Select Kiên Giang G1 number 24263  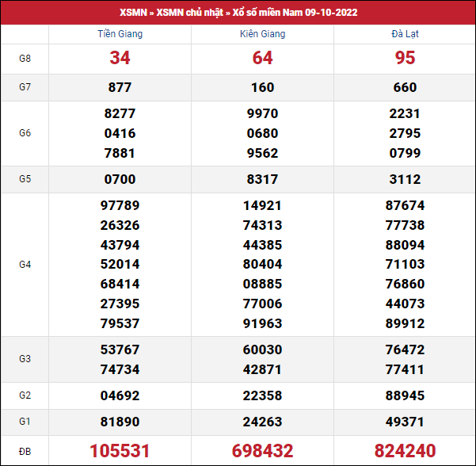point(262,422)
